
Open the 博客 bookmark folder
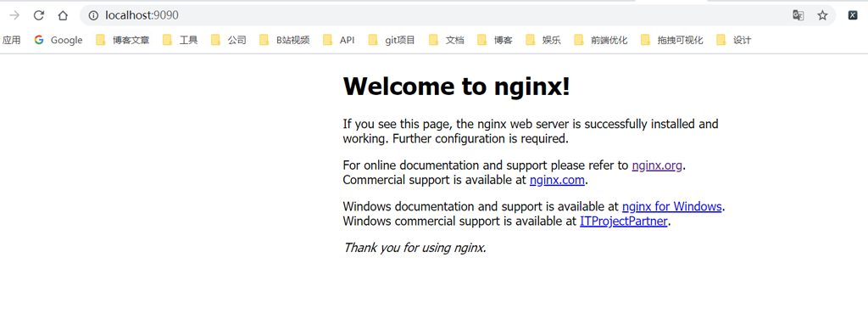495,40
